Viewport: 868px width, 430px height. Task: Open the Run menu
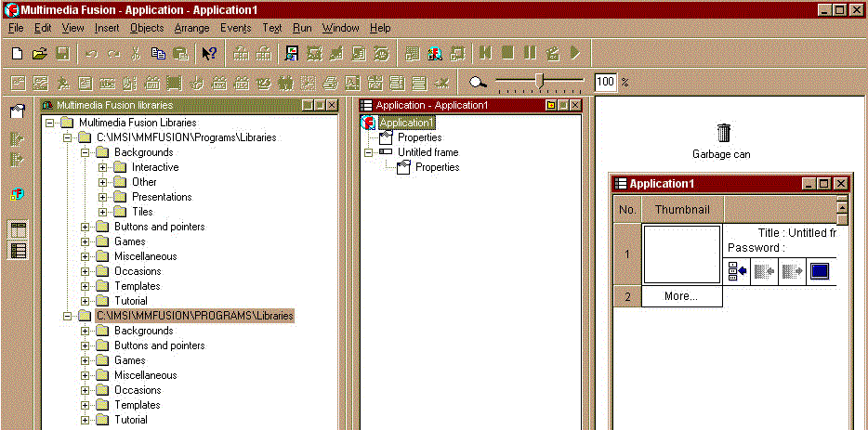(x=302, y=28)
